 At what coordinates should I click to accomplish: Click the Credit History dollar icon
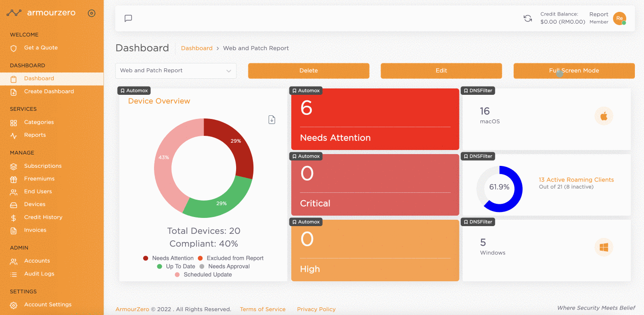[14, 217]
